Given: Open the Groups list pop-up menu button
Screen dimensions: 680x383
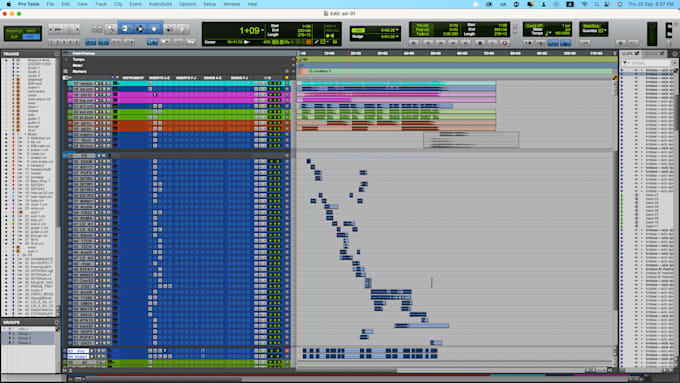Looking at the screenshot, I should pos(57,322).
